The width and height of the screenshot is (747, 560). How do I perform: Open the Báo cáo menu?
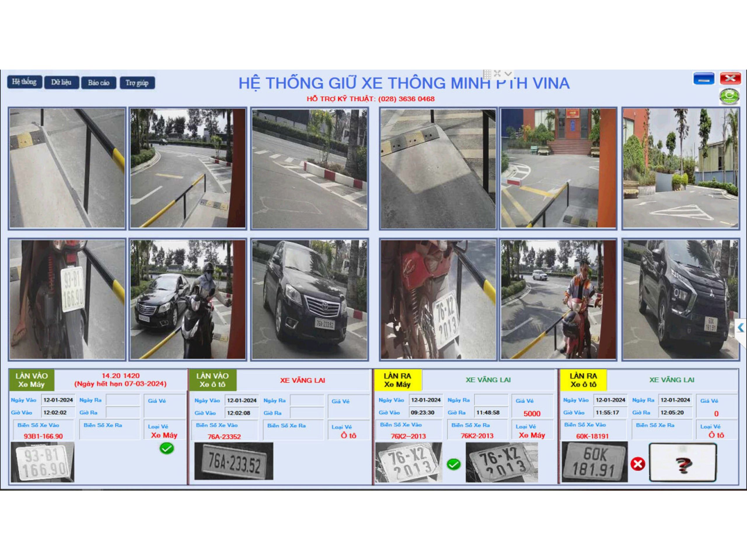(99, 83)
